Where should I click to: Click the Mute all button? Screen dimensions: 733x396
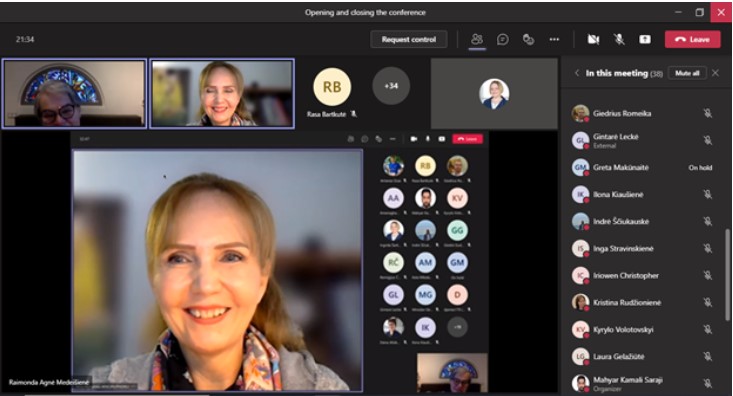tap(687, 73)
